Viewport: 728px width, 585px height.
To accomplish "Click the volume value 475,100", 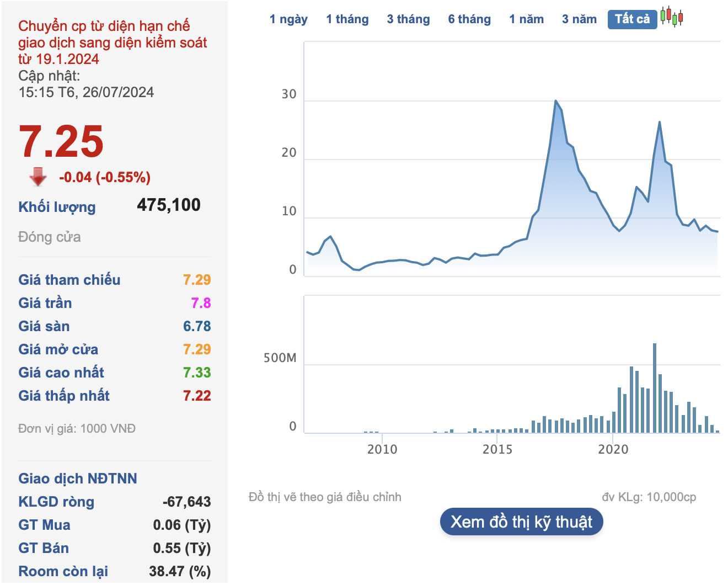I will point(169,205).
